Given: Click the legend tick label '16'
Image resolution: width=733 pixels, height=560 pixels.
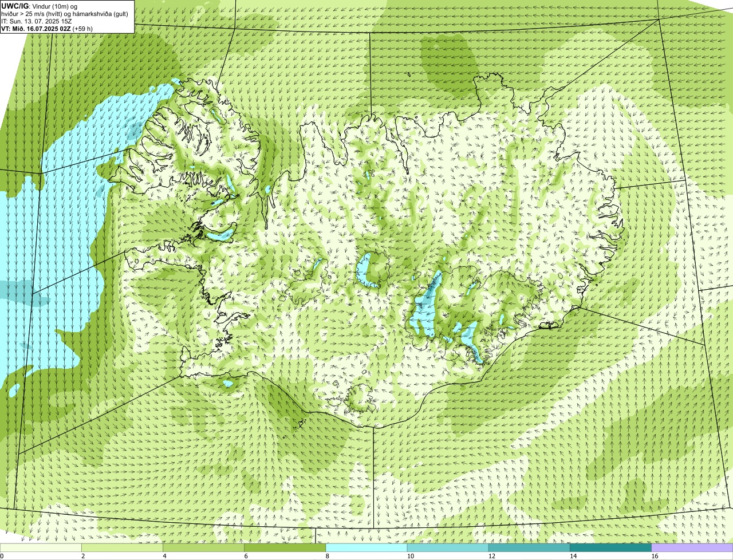Looking at the screenshot, I should pyautogui.click(x=655, y=556).
